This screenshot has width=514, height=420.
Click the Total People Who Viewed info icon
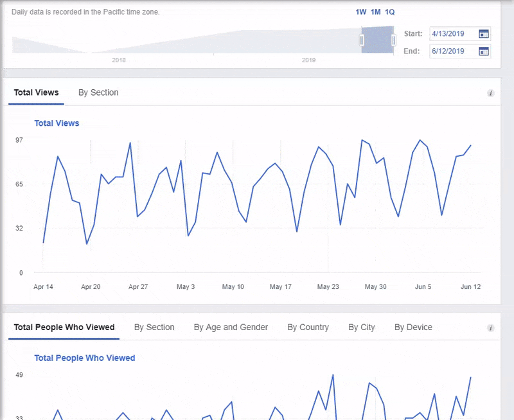tap(491, 328)
